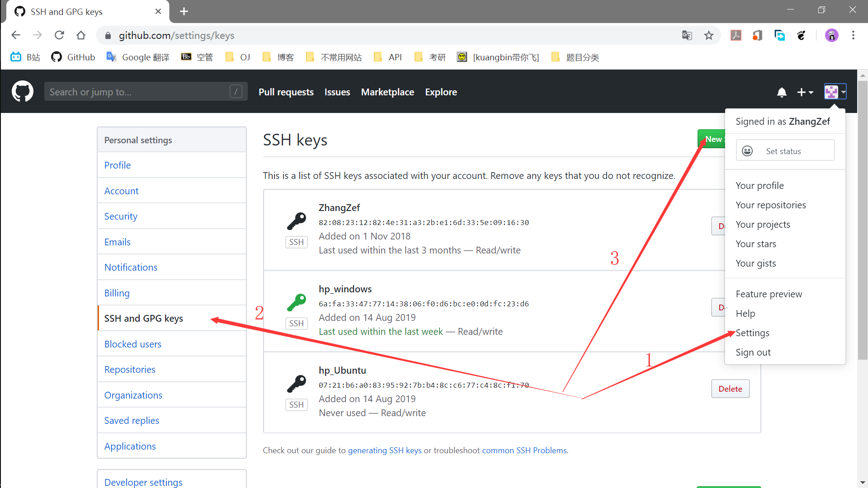Open the notifications bell icon
The width and height of the screenshot is (868, 488).
[x=782, y=92]
